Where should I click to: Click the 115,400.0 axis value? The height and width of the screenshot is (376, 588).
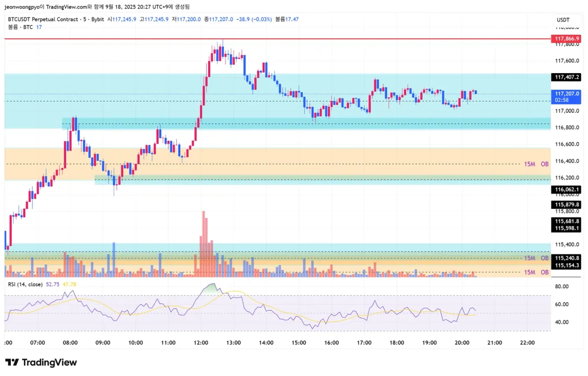[x=567, y=244]
